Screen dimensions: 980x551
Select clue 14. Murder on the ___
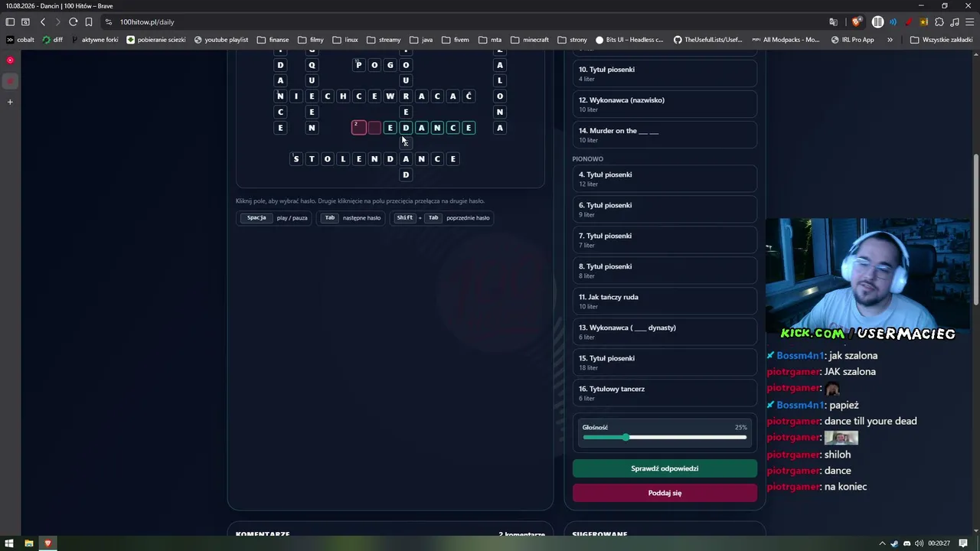click(x=665, y=135)
